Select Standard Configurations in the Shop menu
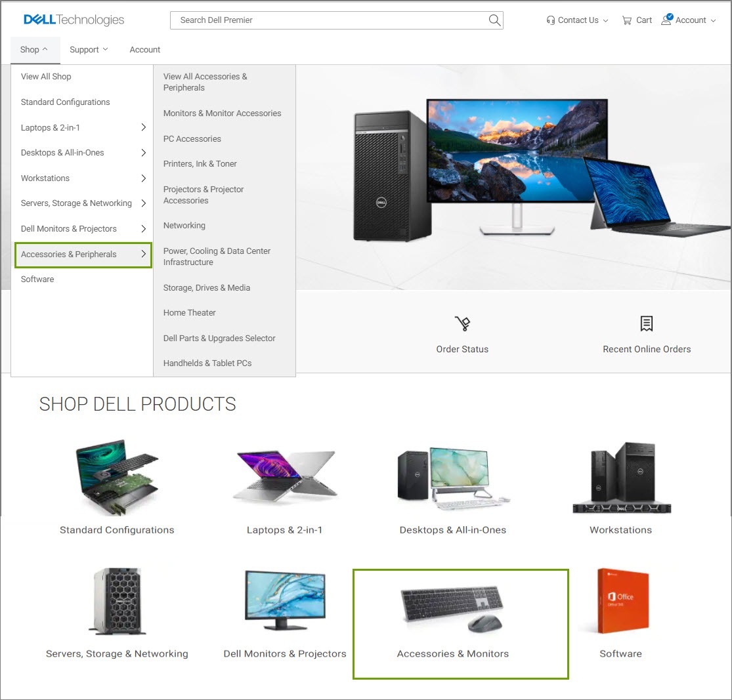Image resolution: width=732 pixels, height=700 pixels. click(x=66, y=102)
